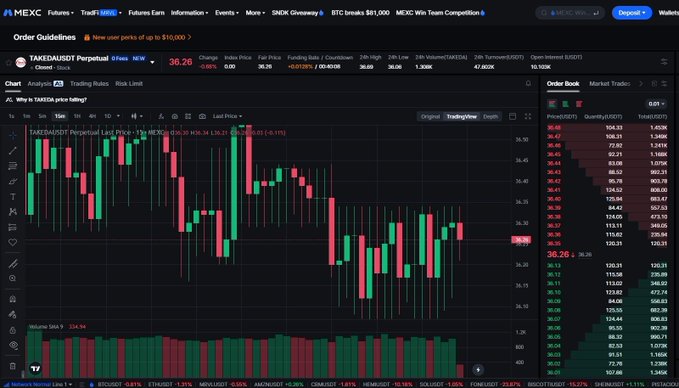Open the Risk Limit tab
Screen dimensions: 679x388
pyautogui.click(x=129, y=84)
